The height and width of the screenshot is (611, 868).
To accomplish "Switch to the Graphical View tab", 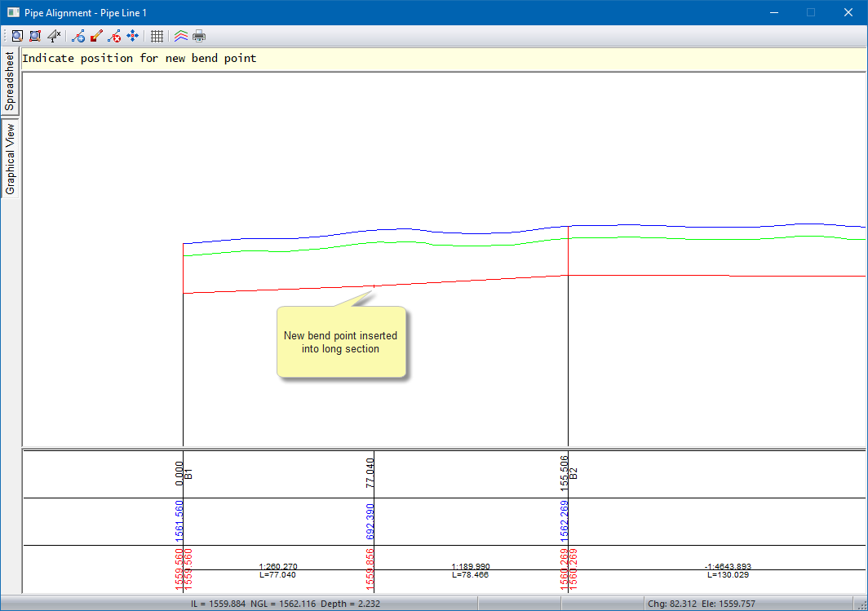I will point(10,158).
